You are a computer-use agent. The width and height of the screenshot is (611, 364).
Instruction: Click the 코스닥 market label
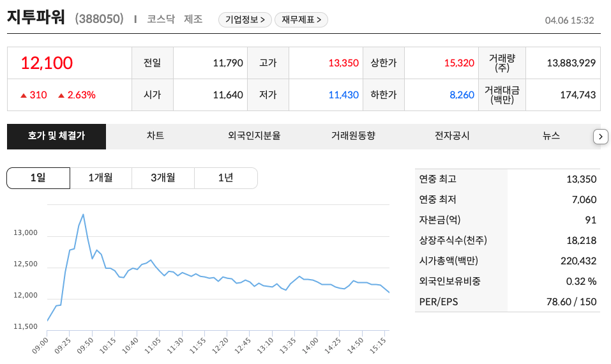[x=161, y=19]
